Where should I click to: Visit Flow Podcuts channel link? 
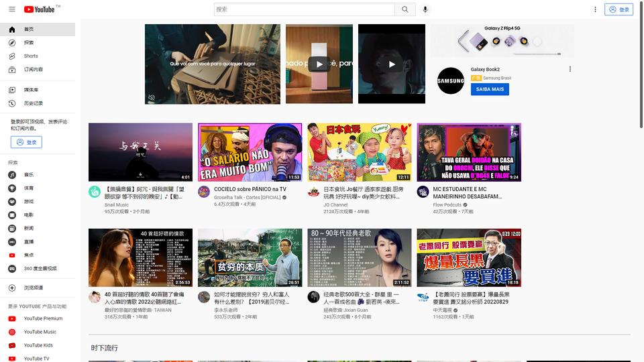click(447, 205)
